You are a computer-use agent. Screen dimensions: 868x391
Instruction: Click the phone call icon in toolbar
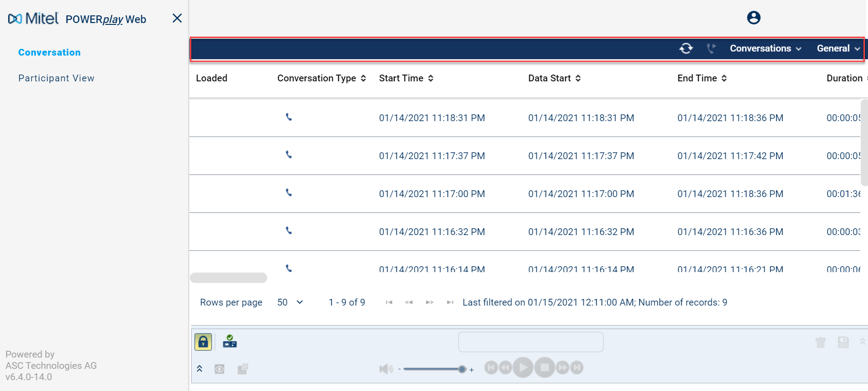point(711,48)
